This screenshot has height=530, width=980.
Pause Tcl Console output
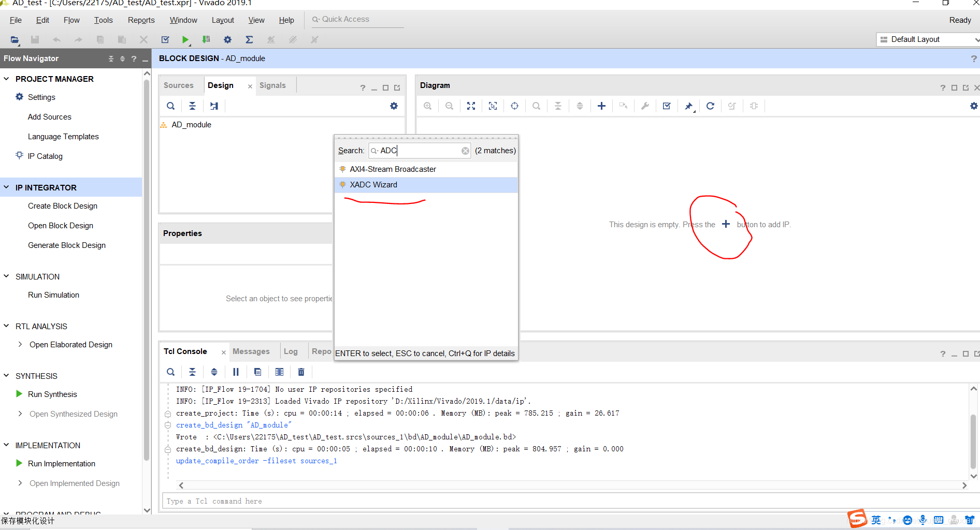point(236,372)
